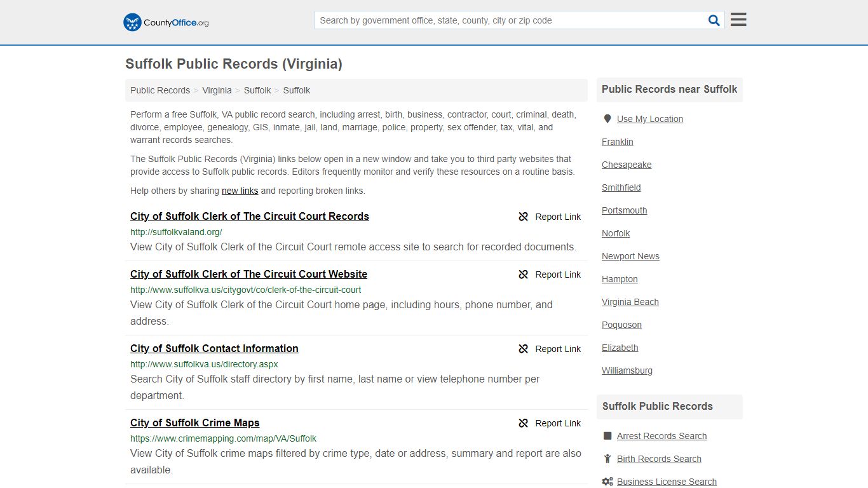This screenshot has width=868, height=488.
Task: Open the hamburger menu icon
Action: [738, 20]
